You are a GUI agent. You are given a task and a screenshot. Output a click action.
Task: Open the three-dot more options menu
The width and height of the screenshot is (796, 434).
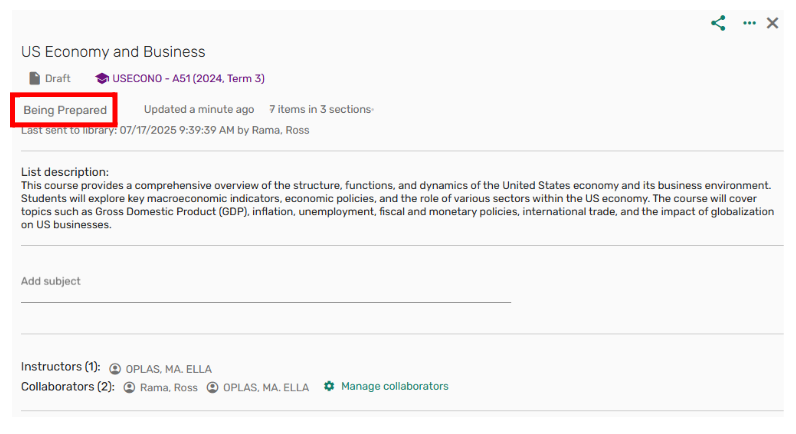[749, 23]
